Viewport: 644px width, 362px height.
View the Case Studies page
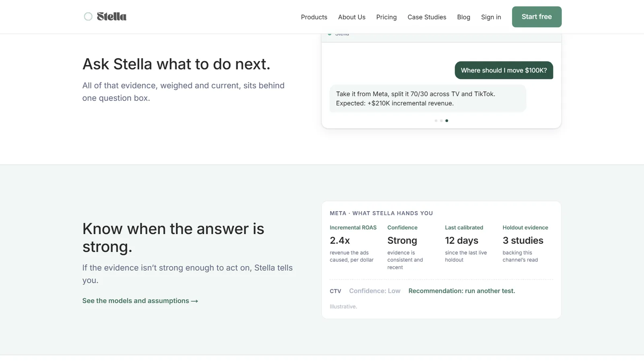point(427,17)
